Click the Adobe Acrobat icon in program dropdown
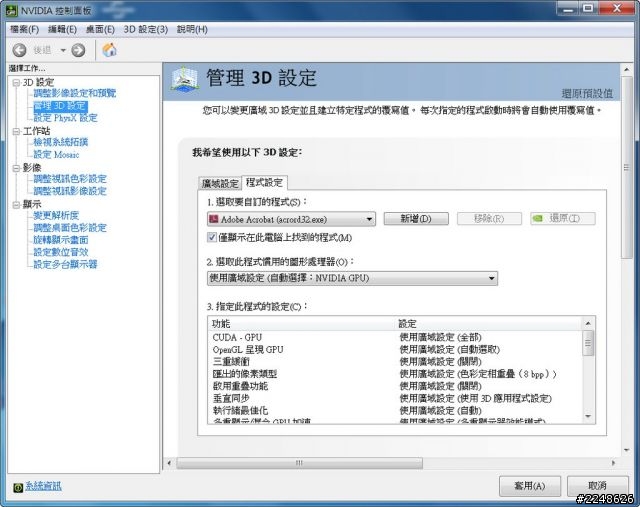Image resolution: width=640 pixels, height=507 pixels. (213, 219)
